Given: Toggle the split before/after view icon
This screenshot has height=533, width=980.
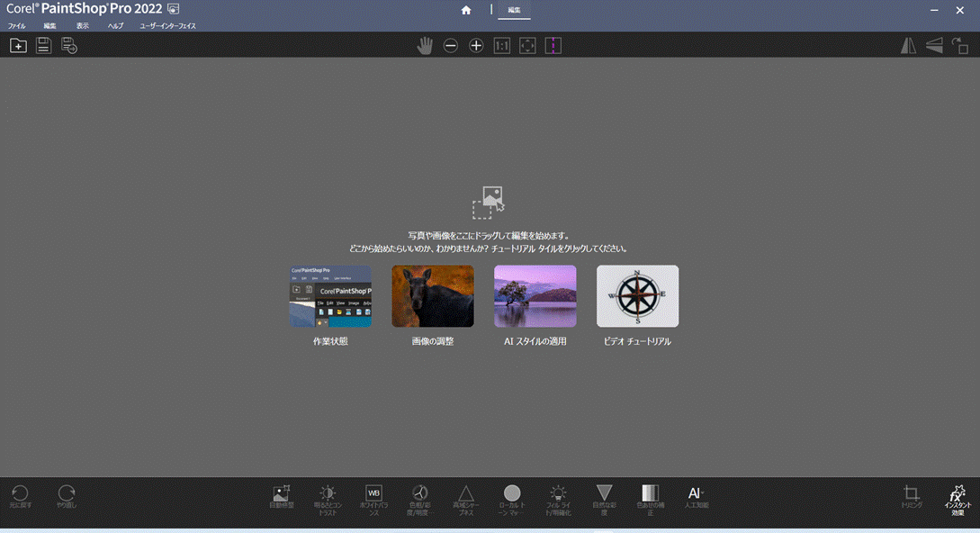Looking at the screenshot, I should coord(553,46).
